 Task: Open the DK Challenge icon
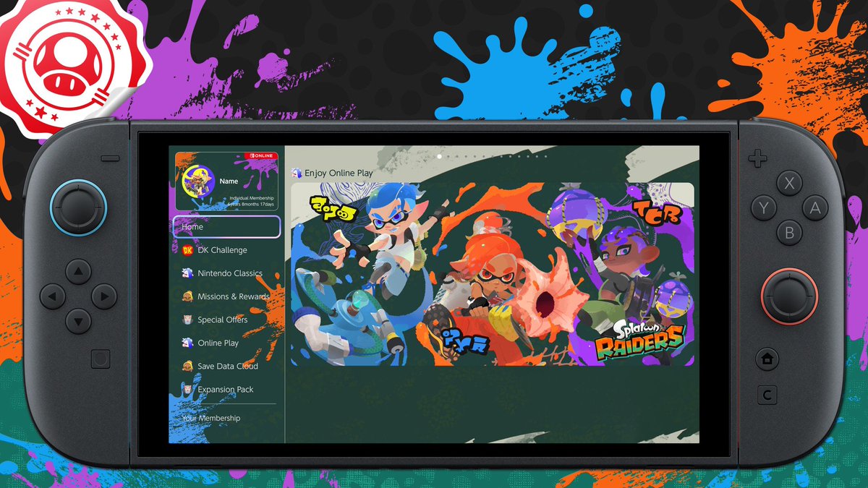point(187,250)
